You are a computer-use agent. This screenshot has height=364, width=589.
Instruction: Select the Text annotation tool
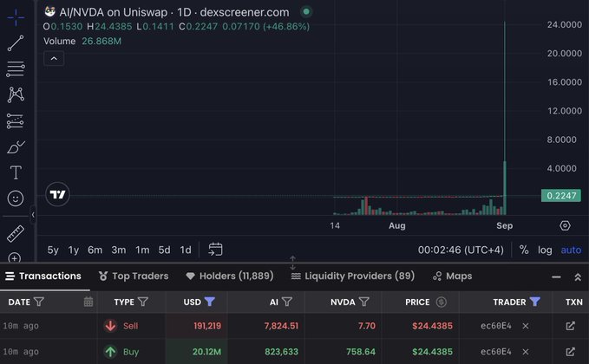tap(16, 172)
